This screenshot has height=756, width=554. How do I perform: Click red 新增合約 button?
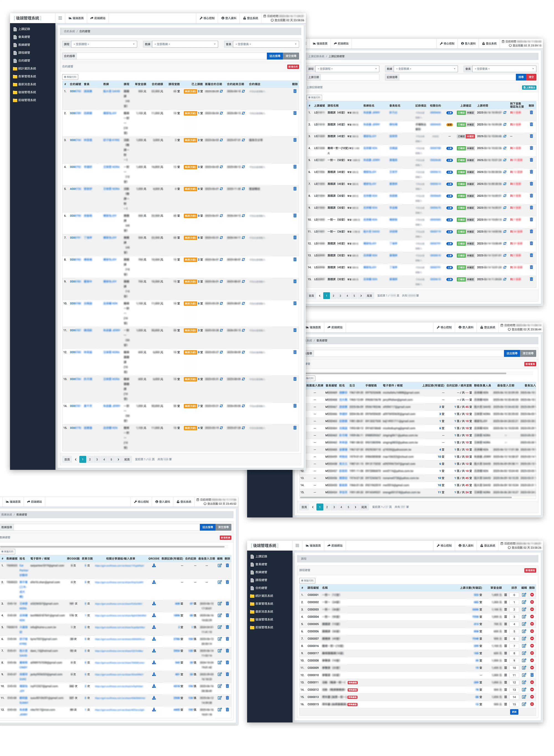293,67
